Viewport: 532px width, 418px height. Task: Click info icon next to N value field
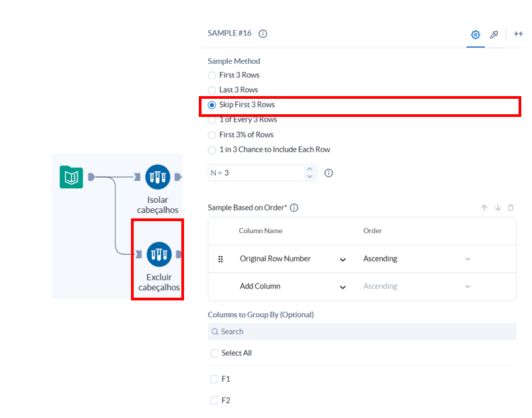328,173
